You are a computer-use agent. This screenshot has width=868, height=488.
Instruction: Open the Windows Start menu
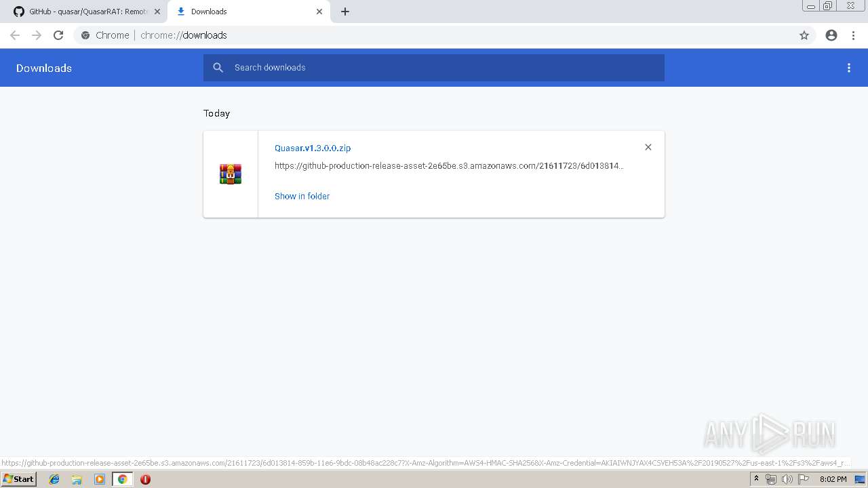tap(19, 479)
